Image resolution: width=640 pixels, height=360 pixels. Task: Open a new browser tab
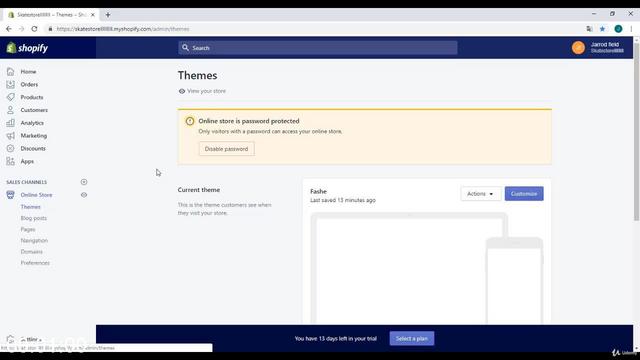108,15
